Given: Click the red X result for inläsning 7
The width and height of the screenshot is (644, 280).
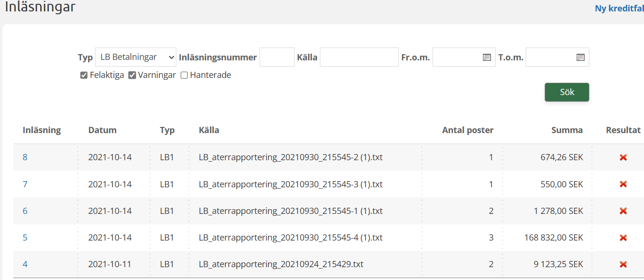Looking at the screenshot, I should tap(623, 184).
